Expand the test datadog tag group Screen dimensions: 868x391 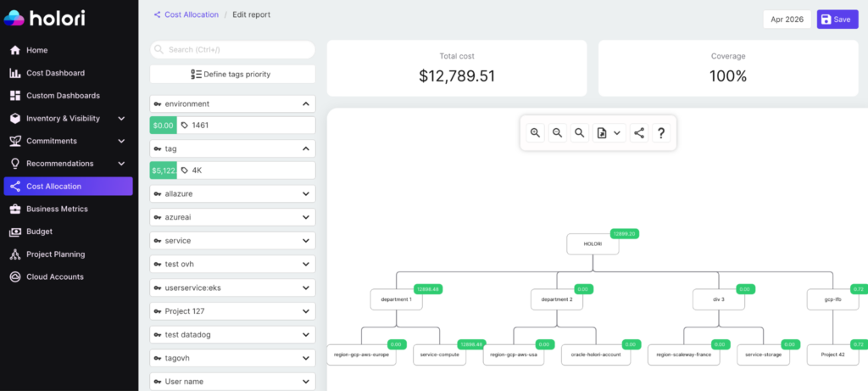point(305,334)
